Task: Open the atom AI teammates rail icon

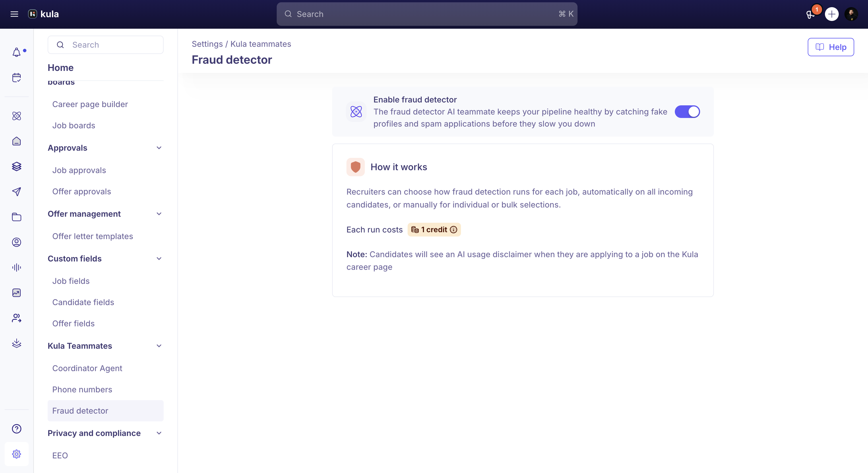Action: click(17, 116)
